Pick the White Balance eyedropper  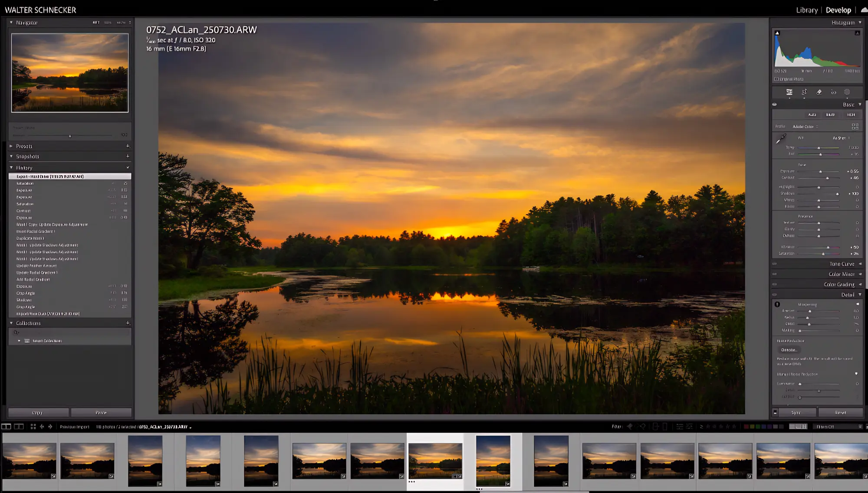point(781,139)
